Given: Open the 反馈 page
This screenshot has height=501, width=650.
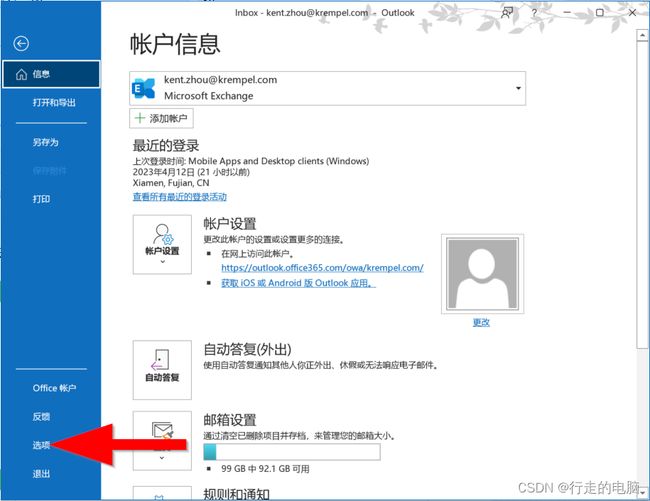Looking at the screenshot, I should point(41,416).
